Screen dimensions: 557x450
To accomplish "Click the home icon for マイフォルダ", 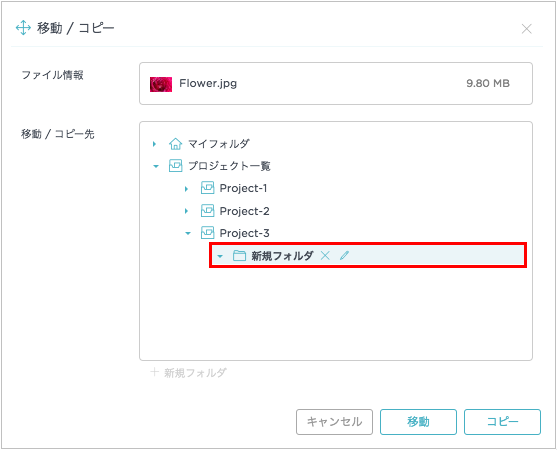I will click(x=175, y=144).
